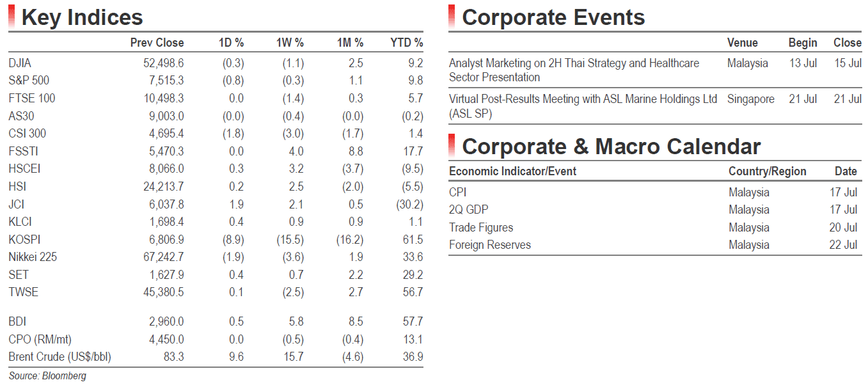Open the Analyst Marketing on 2H Thai Strategy event
This screenshot has width=868, height=387.
tap(574, 70)
